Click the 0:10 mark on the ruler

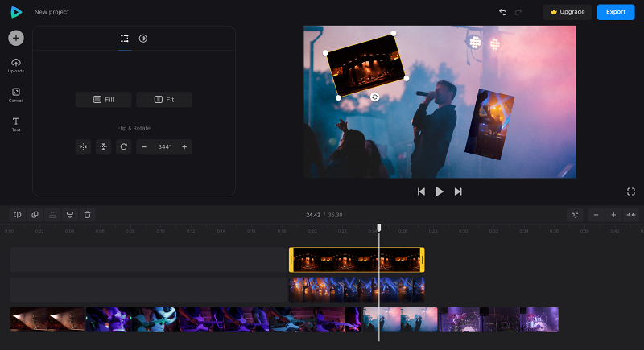[160, 231]
